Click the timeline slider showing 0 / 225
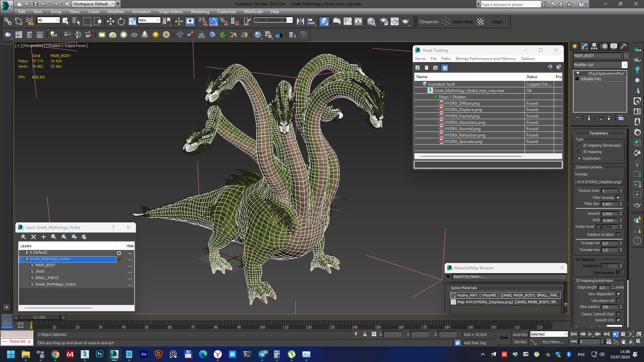Viewport: 644px width, 362px height. coord(39,317)
